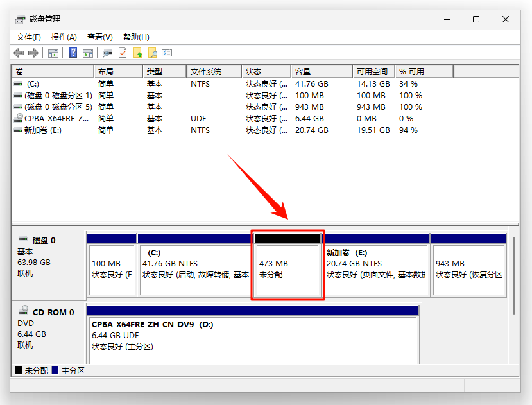This screenshot has height=405, width=532.
Task: Sort by the 卷 column header
Action: [53, 72]
